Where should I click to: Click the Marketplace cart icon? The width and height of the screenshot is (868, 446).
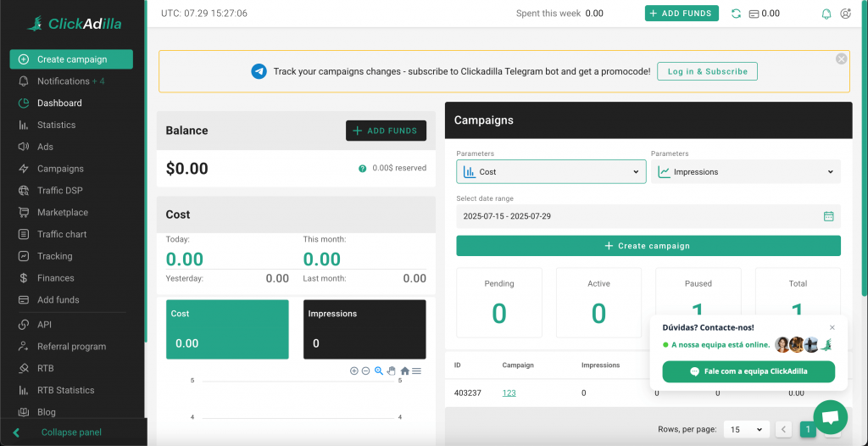point(23,212)
